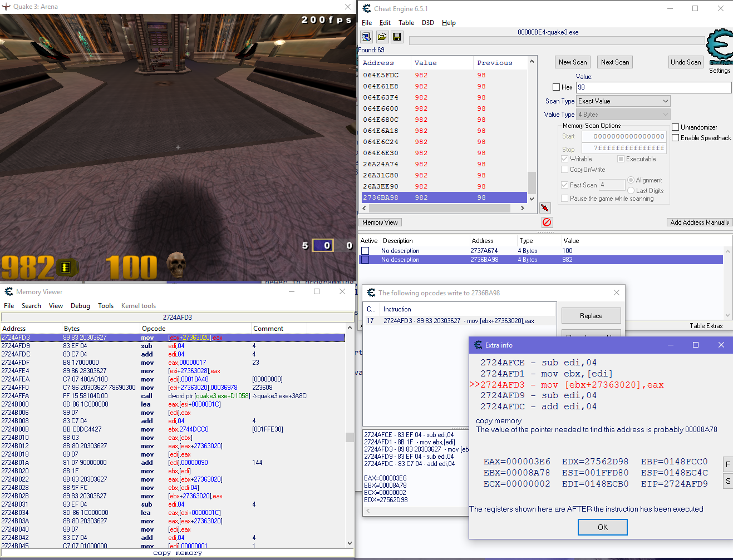733x560 pixels.
Task: Click the opcodes window title icon
Action: 371,293
